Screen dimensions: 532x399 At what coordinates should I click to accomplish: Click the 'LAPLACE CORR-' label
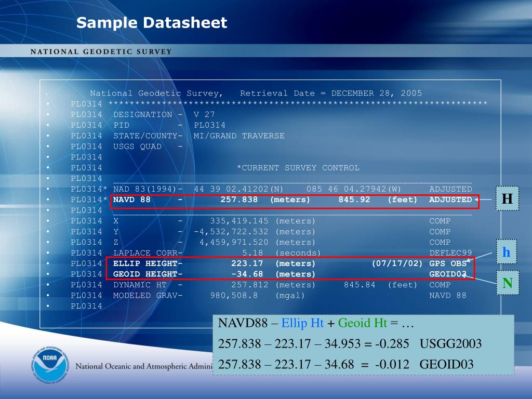click(148, 253)
